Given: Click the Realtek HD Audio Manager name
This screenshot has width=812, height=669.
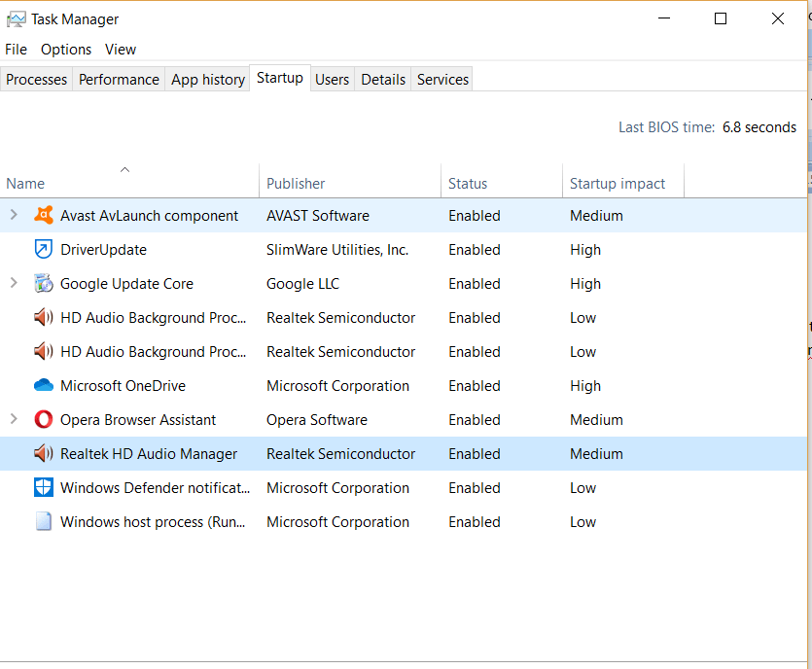Looking at the screenshot, I should [x=149, y=454].
